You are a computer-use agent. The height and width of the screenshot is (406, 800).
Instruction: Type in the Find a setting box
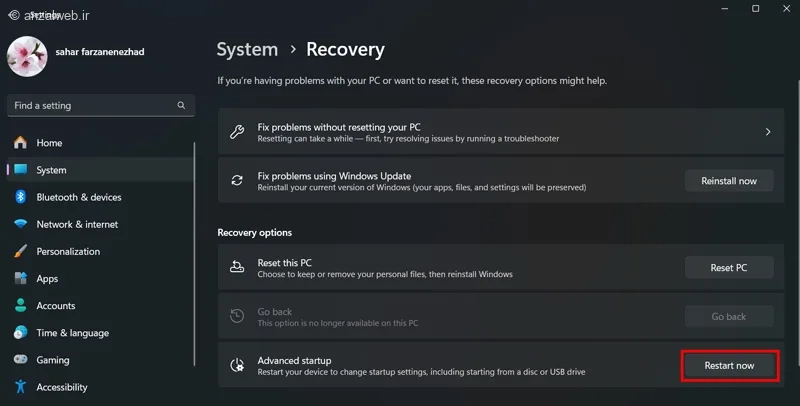90,105
